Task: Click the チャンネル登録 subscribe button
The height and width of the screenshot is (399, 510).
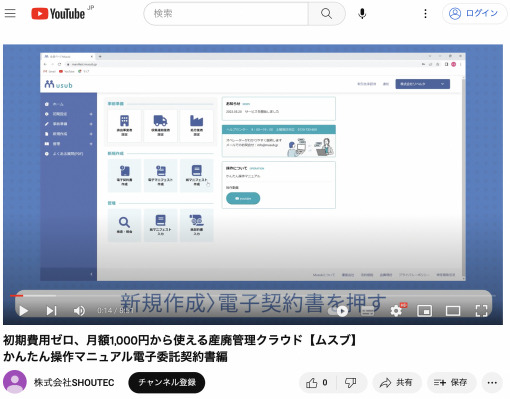Action: click(167, 382)
